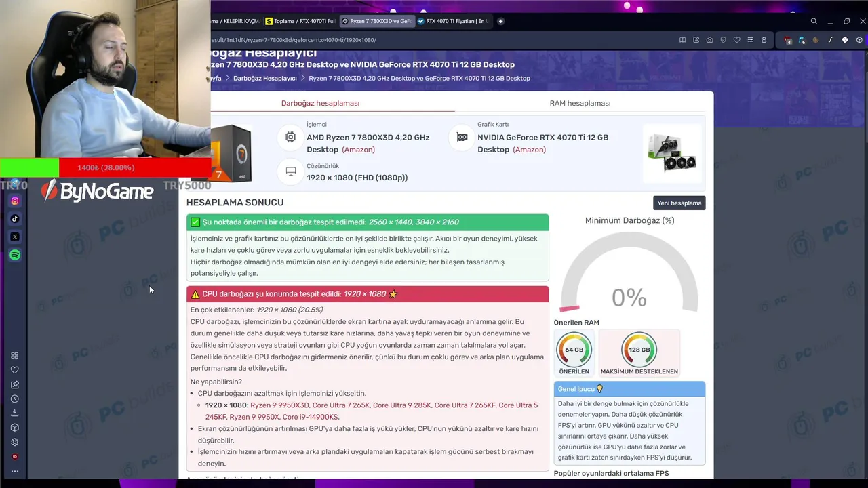Image resolution: width=868 pixels, height=488 pixels.
Task: Open extensions cube icon in the sidebar
Action: 15,428
